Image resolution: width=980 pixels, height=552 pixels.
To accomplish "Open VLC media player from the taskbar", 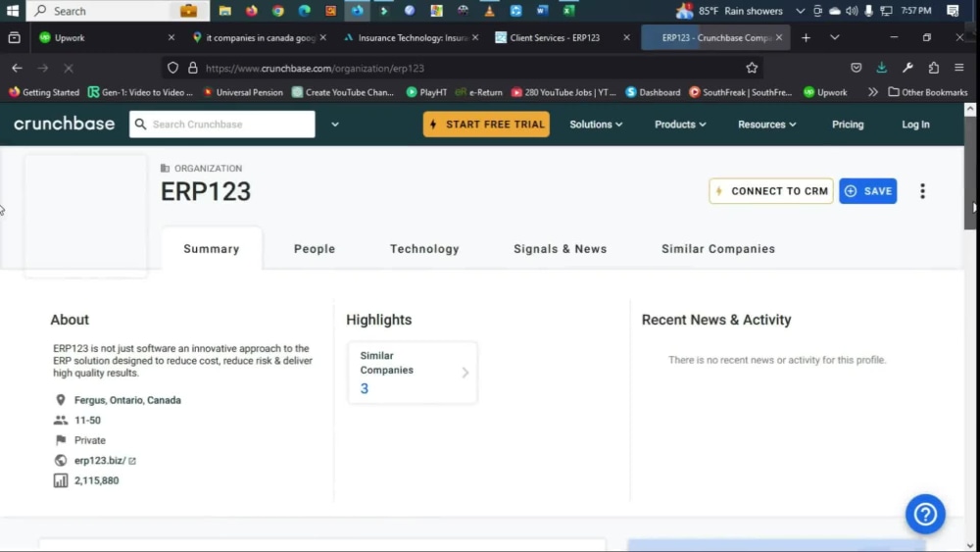I will (489, 11).
